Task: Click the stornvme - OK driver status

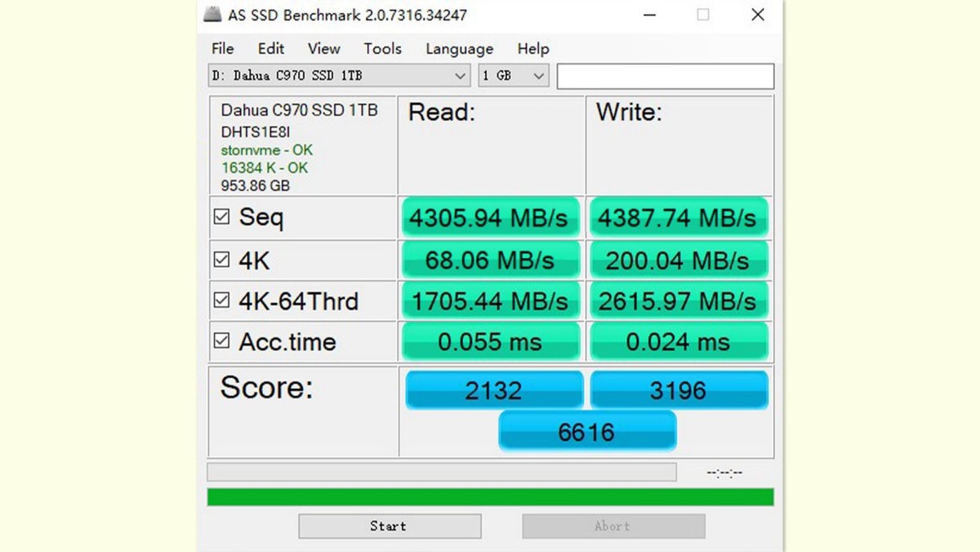Action: pos(266,150)
